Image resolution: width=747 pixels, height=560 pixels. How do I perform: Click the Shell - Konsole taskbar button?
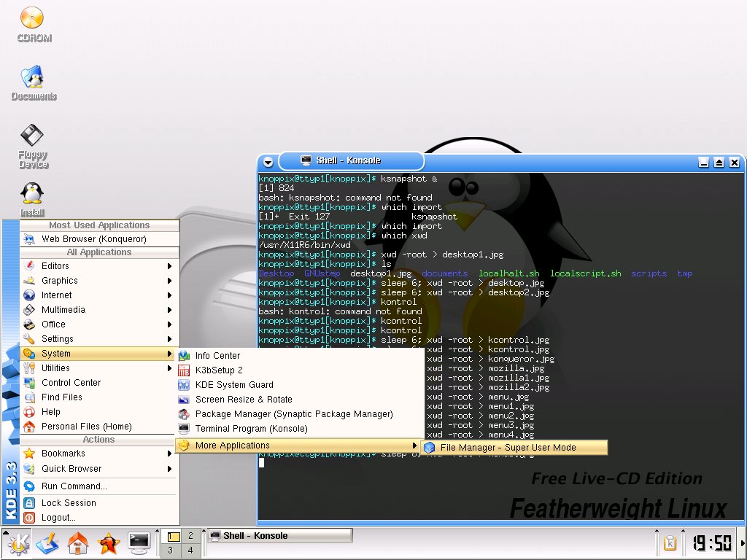pos(280,536)
